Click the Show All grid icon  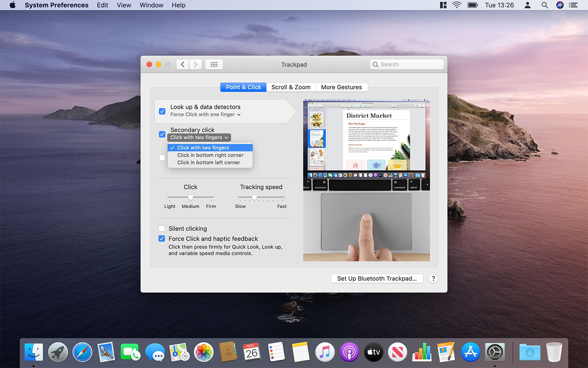(214, 64)
